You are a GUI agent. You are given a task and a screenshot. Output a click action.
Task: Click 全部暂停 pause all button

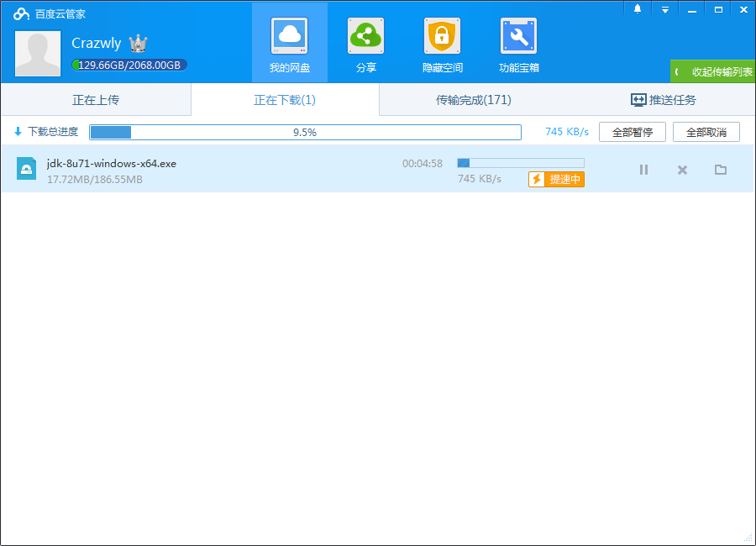[632, 132]
